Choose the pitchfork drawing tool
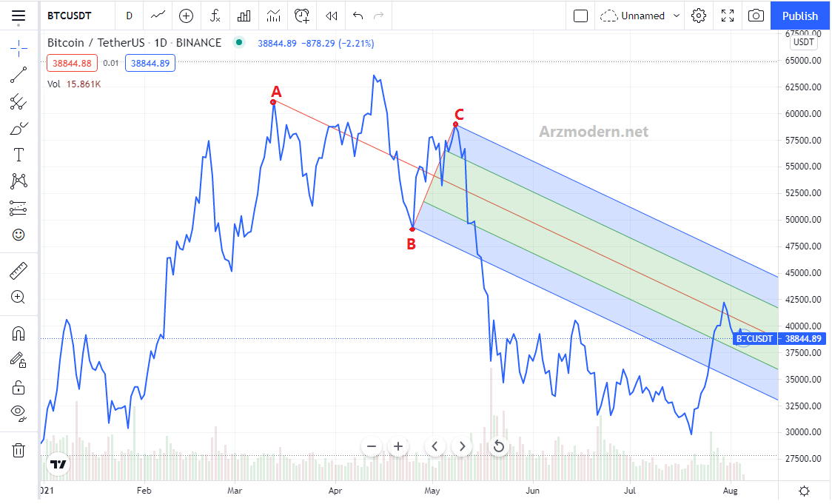The image size is (832, 504). click(x=19, y=101)
